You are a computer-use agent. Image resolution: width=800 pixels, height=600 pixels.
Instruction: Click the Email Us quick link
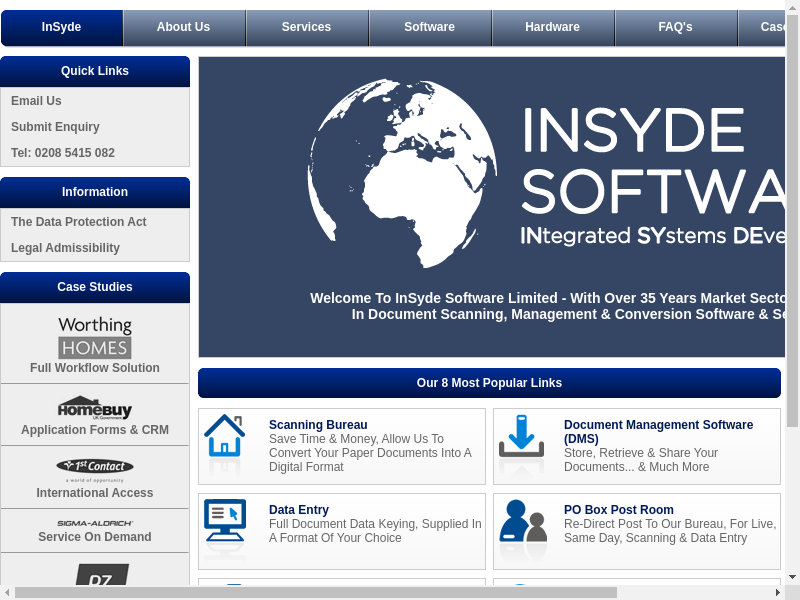click(36, 101)
